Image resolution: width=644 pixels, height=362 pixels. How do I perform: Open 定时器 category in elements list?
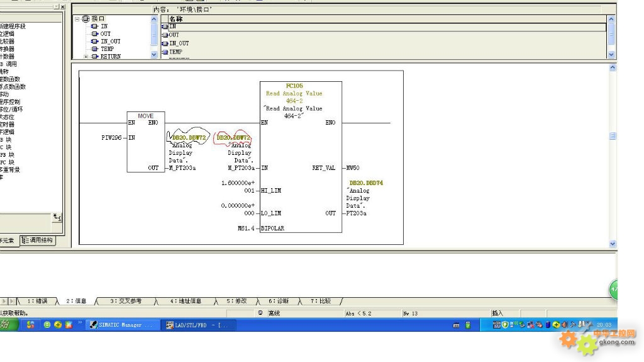tap(8, 124)
